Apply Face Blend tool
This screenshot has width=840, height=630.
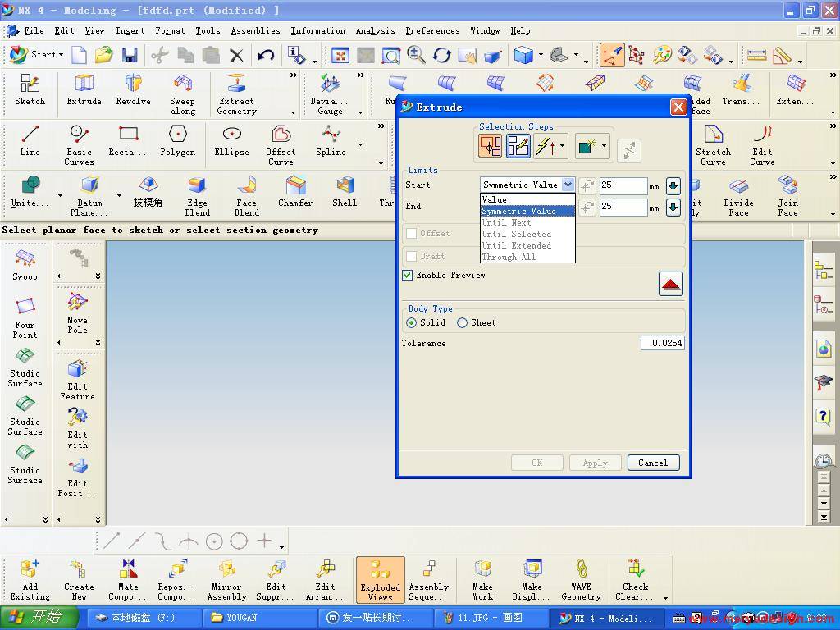246,197
